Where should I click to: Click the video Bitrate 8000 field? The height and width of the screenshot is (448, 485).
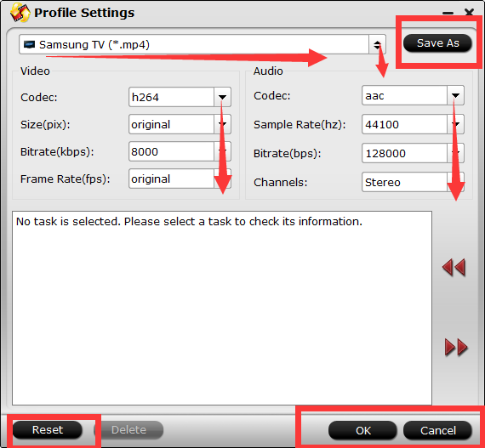click(x=171, y=151)
